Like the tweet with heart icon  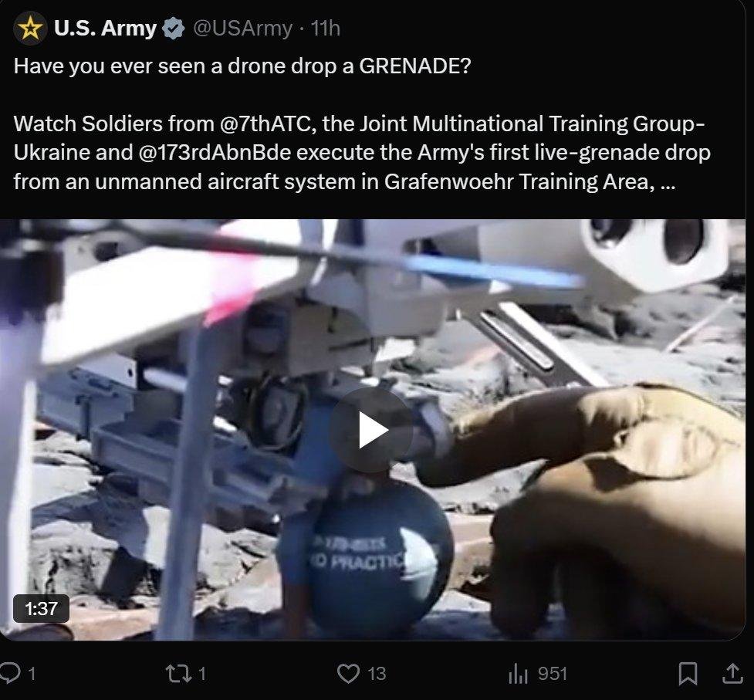pos(348,673)
